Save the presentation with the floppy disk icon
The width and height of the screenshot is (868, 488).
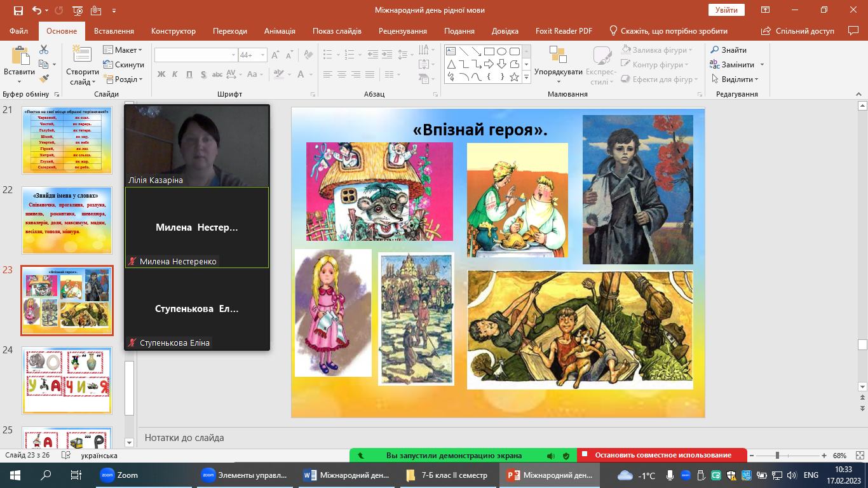pos(18,11)
